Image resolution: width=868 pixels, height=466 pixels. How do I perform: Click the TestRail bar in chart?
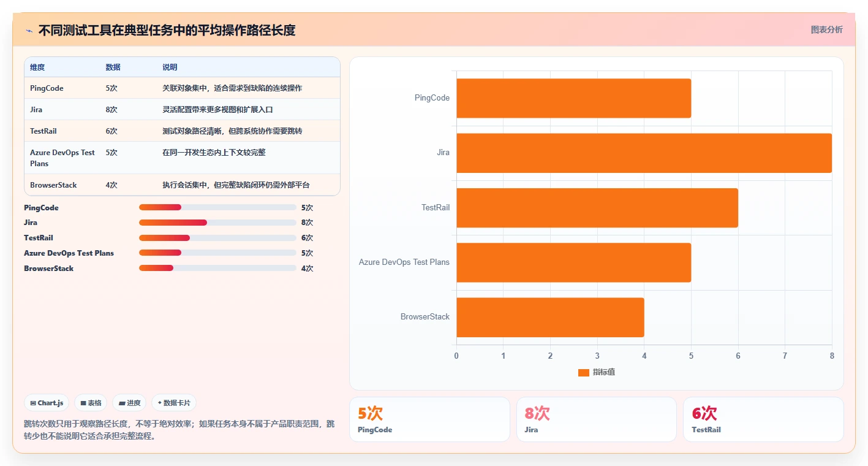pyautogui.click(x=597, y=207)
